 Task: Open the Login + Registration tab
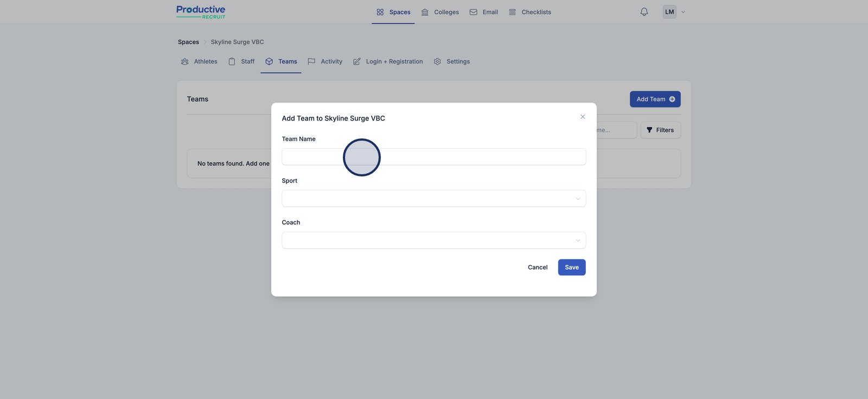tap(388, 62)
